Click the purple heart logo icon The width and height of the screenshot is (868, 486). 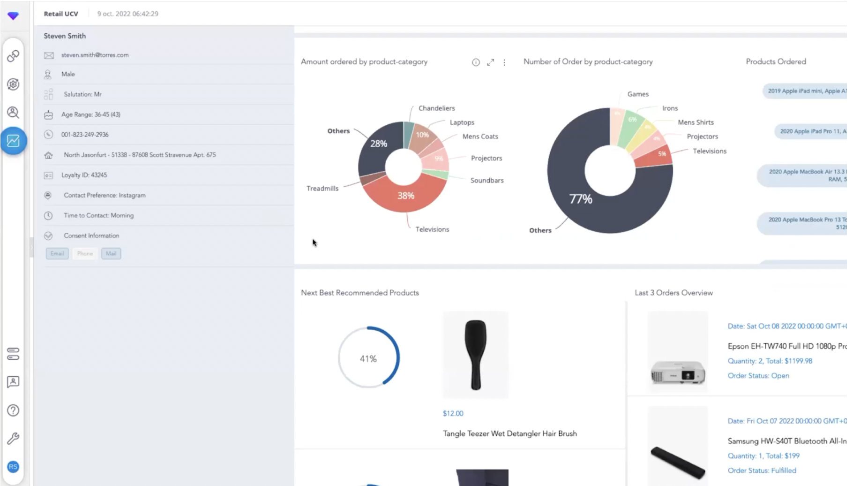[x=13, y=16]
